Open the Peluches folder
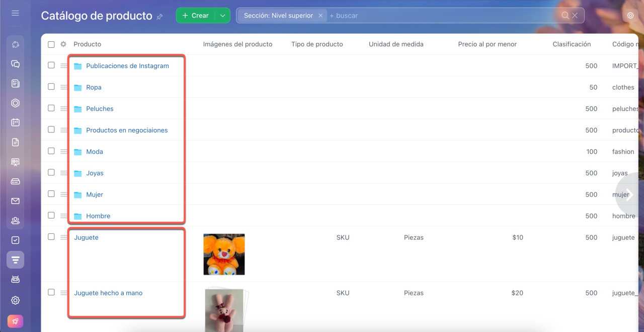 100,109
